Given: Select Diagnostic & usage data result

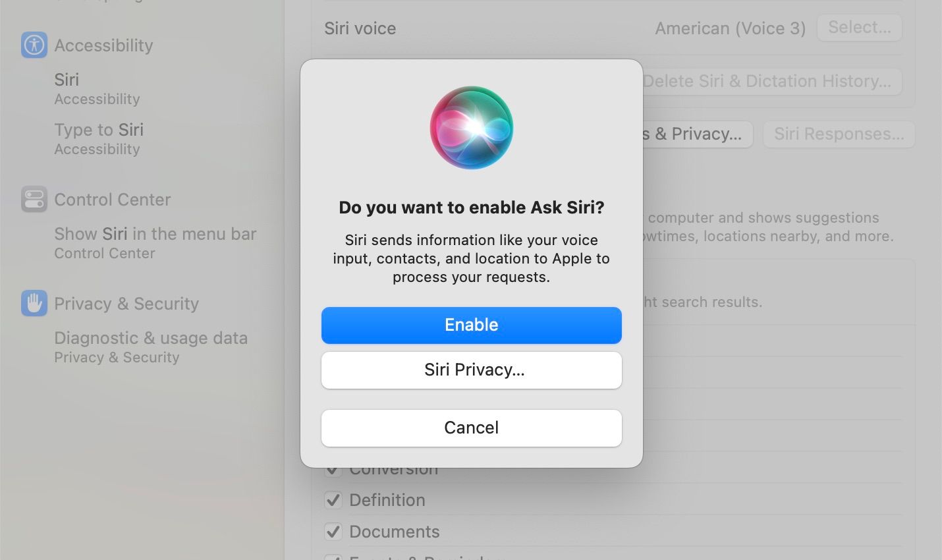Looking at the screenshot, I should click(x=151, y=347).
